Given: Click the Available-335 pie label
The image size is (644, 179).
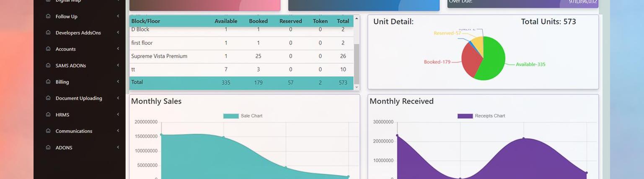Looking at the screenshot, I should tap(530, 64).
